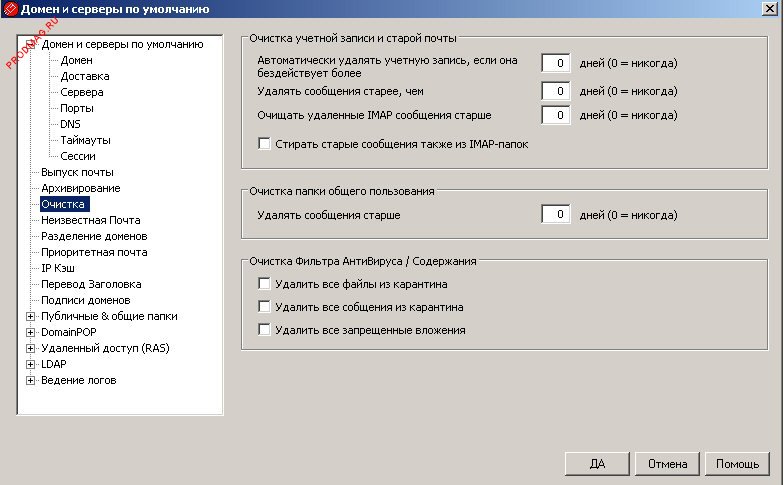Click the app icon in title bar
The height and width of the screenshot is (485, 784).
[x=11, y=10]
